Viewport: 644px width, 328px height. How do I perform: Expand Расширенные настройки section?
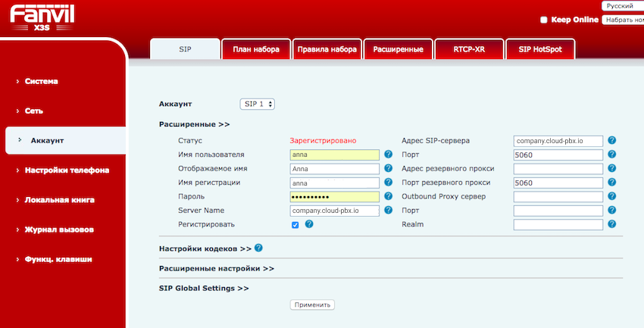[x=216, y=268]
